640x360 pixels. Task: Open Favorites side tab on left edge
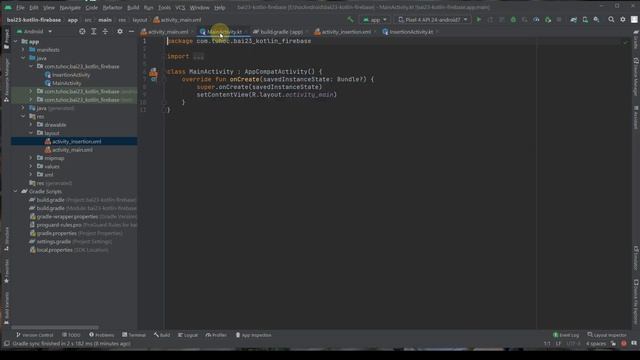[x=6, y=271]
